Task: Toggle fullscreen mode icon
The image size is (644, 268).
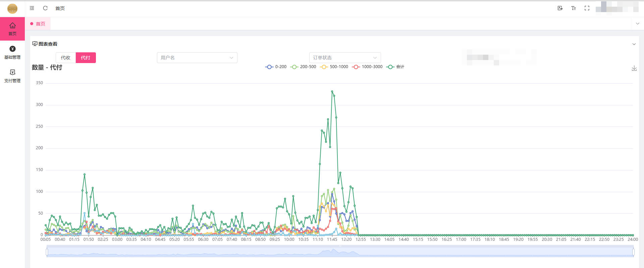Action: tap(587, 8)
